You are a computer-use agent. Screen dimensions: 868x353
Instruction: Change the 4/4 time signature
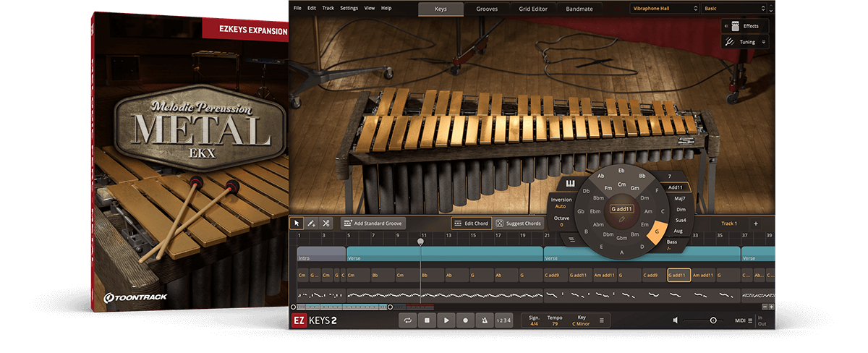535,323
